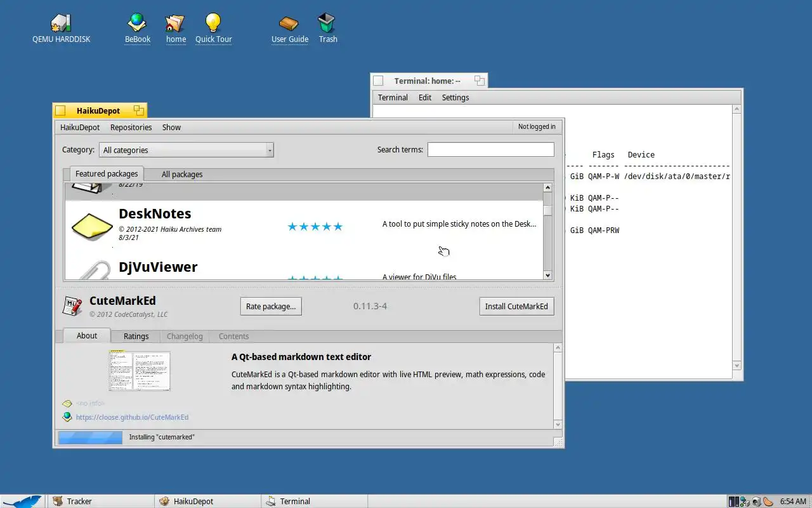This screenshot has width=812, height=508.
Task: Click the Terminal icon in the Deskbar
Action: (x=271, y=501)
